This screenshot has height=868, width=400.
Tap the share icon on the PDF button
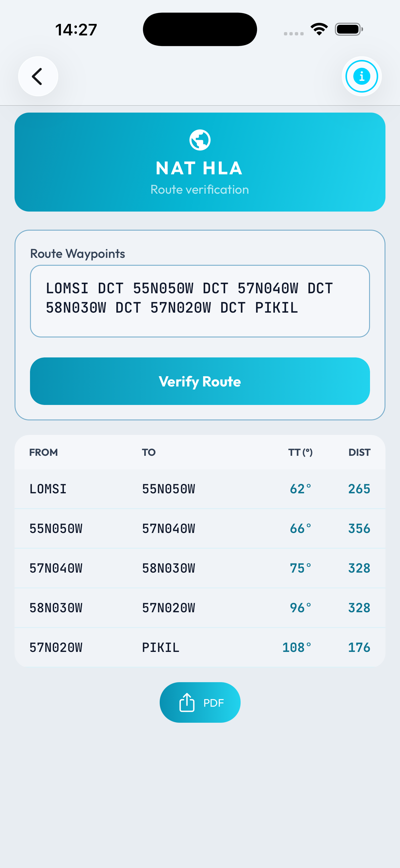pyautogui.click(x=187, y=702)
